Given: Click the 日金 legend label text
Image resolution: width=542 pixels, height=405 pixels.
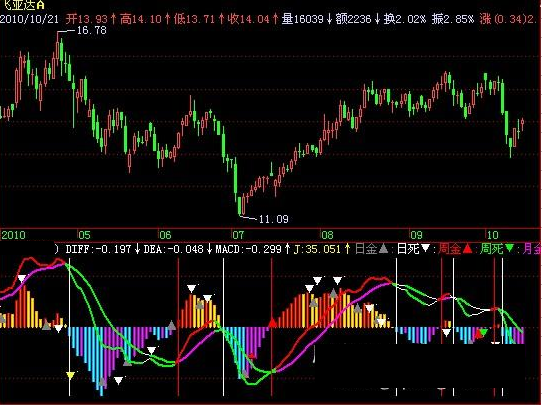Looking at the screenshot, I should [366, 248].
